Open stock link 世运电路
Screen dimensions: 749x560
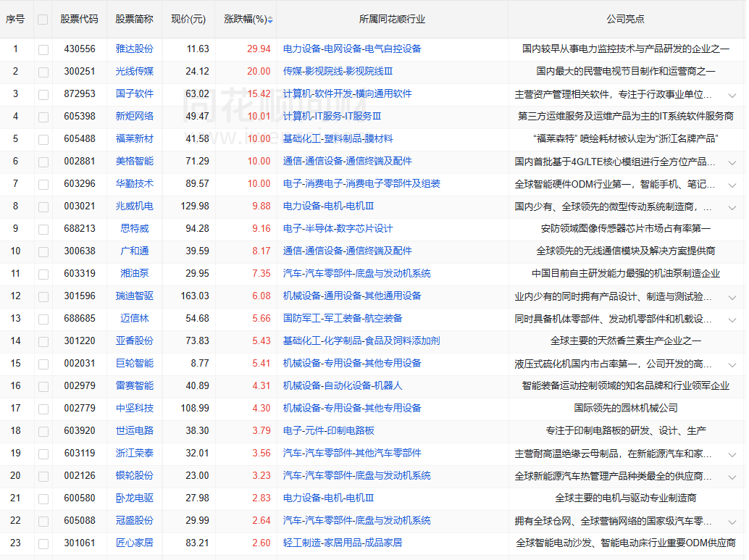[135, 430]
